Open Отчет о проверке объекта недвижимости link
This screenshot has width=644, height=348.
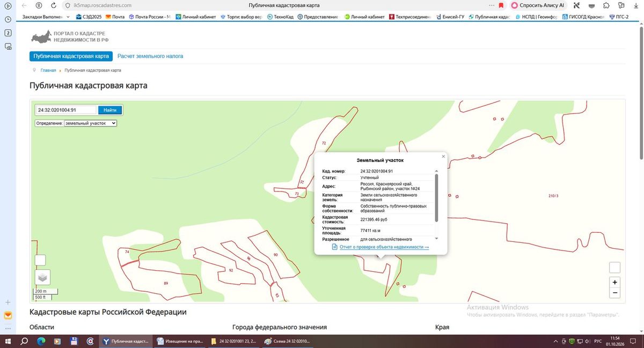tap(384, 247)
